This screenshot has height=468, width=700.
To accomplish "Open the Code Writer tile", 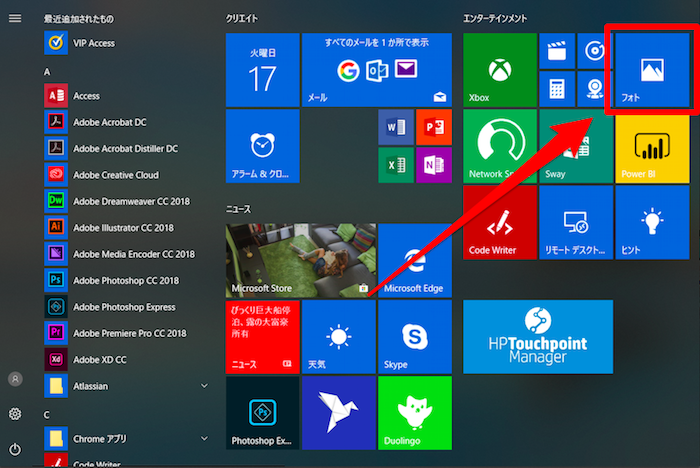I will 500,222.
